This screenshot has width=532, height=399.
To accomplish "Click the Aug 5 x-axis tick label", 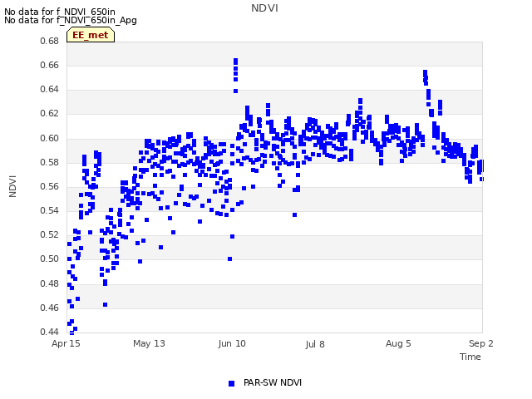I will pyautogui.click(x=398, y=343).
